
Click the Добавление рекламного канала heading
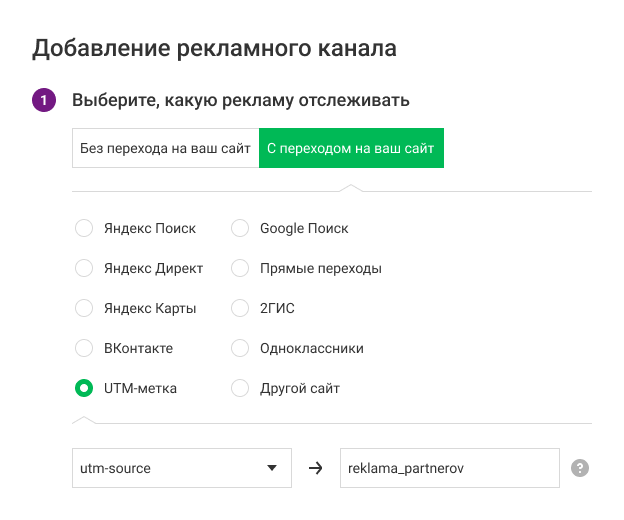[x=214, y=47]
